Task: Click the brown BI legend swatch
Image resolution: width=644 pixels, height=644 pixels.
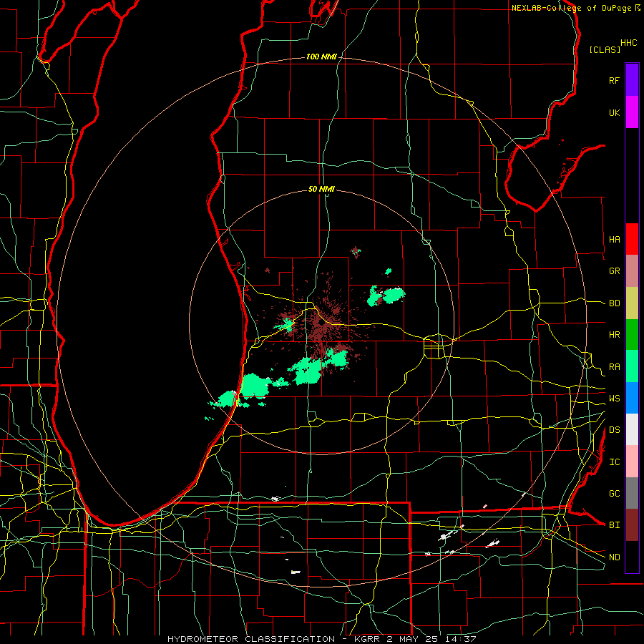Action: point(632,525)
